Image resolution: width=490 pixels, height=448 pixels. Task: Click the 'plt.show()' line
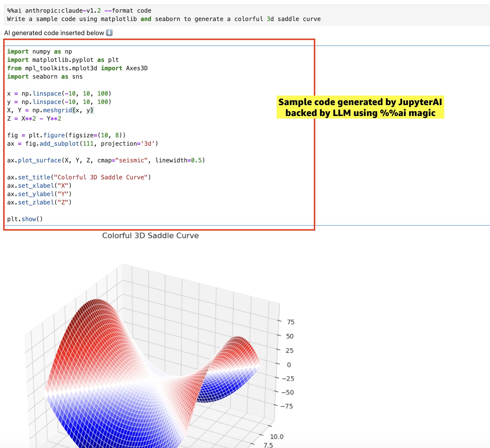click(x=25, y=219)
